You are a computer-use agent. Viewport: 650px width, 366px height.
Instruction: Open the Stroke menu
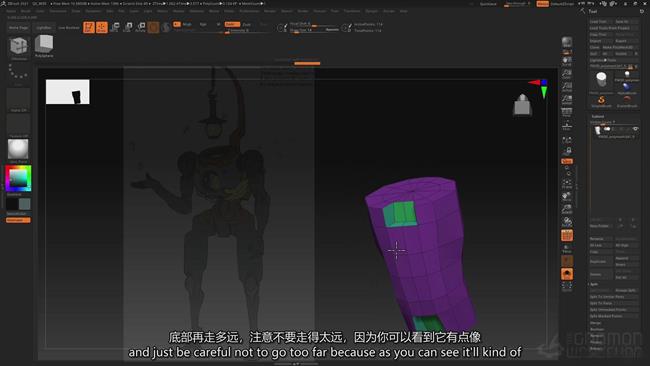[x=303, y=11]
